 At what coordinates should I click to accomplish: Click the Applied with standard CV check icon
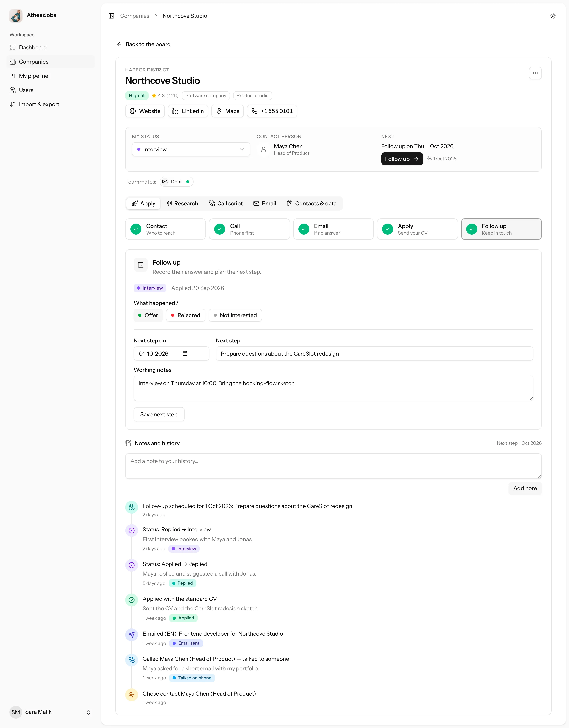coord(132,600)
